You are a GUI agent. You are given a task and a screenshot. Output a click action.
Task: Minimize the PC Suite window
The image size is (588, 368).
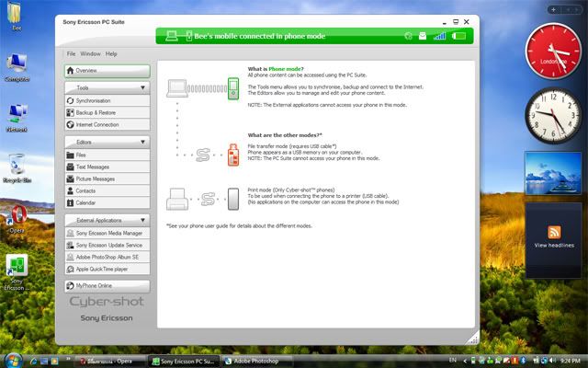(x=445, y=22)
